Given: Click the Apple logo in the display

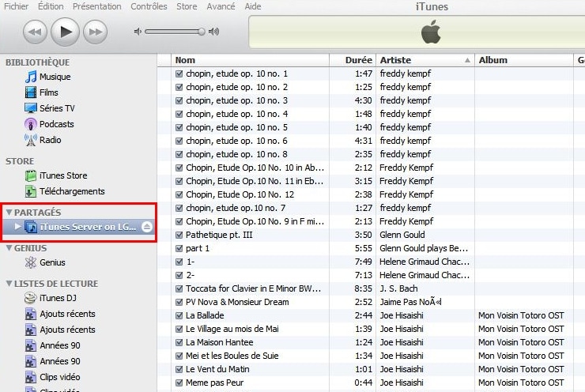Looking at the screenshot, I should tap(431, 32).
